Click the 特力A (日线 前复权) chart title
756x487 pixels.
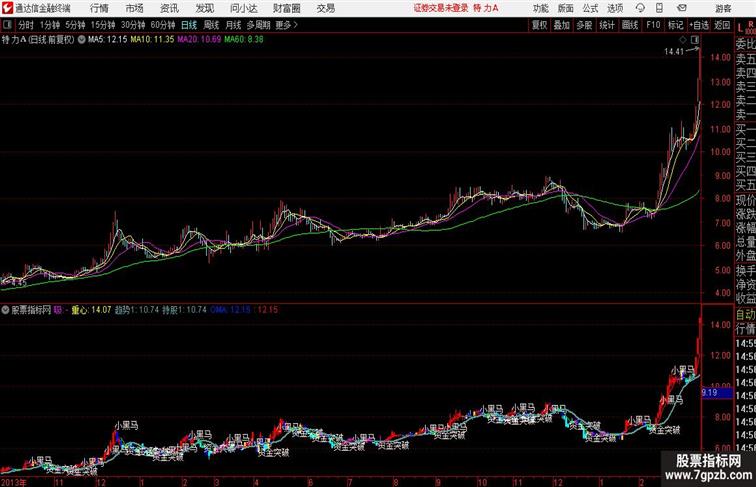38,40
